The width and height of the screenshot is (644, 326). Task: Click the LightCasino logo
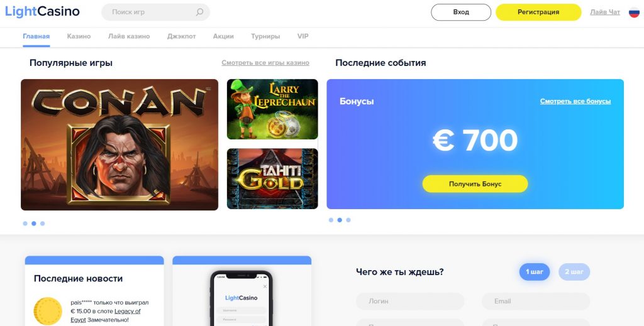pyautogui.click(x=42, y=11)
